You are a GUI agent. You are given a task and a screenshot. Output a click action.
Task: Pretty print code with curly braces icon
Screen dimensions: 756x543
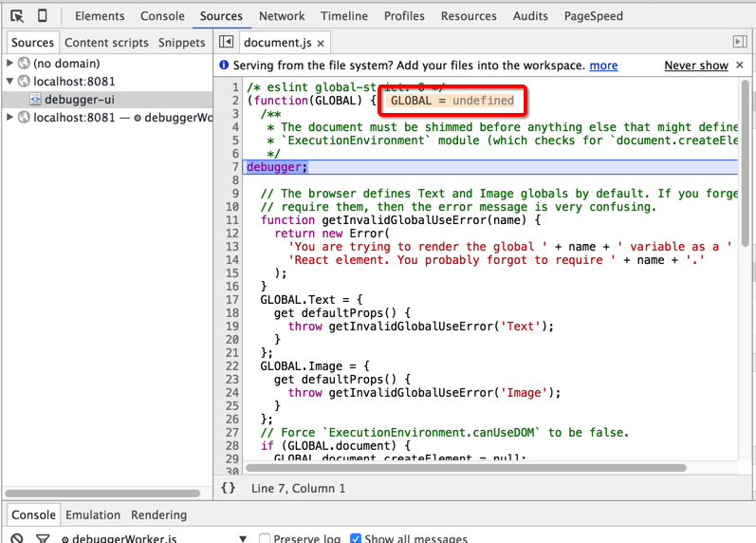(229, 488)
